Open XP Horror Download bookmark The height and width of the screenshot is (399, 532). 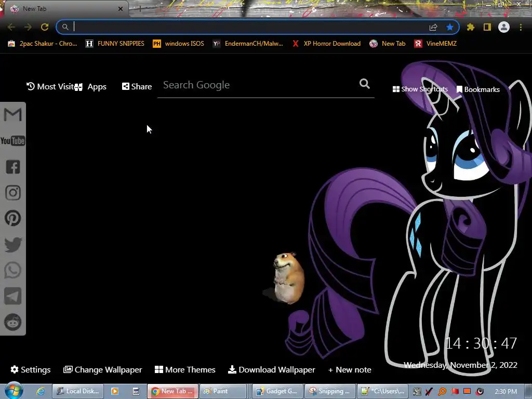pyautogui.click(x=326, y=44)
